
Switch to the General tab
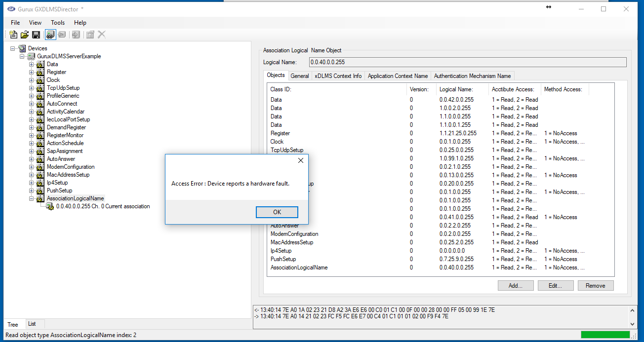[x=300, y=76]
